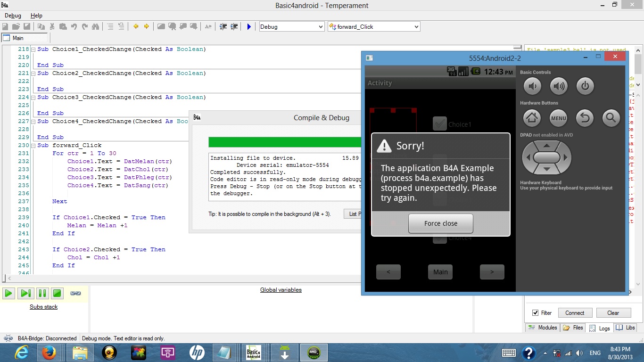Click the Help question mark tray icon
The height and width of the screenshot is (362, 644).
[x=529, y=353]
